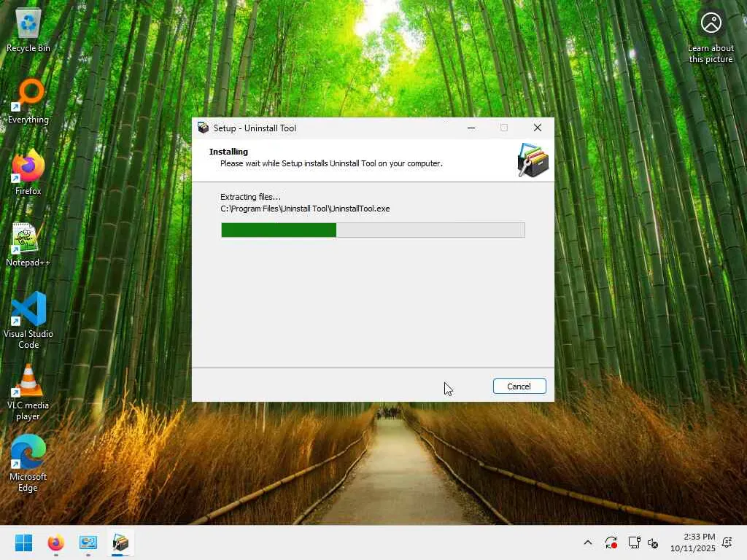Open the Windows Start menu

coord(24,542)
